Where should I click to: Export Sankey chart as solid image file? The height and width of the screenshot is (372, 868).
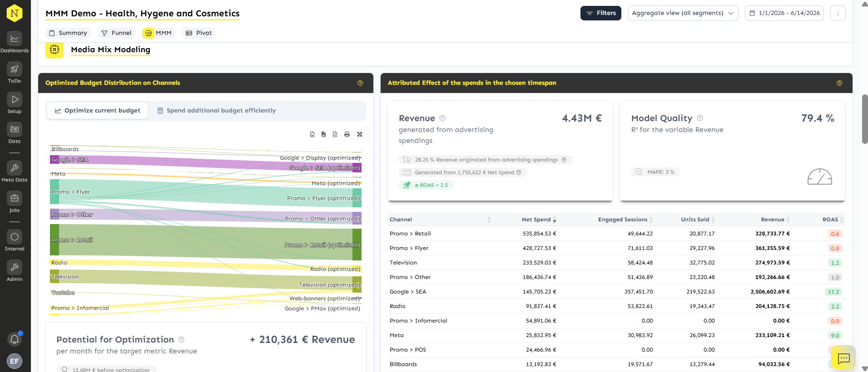coord(323,134)
